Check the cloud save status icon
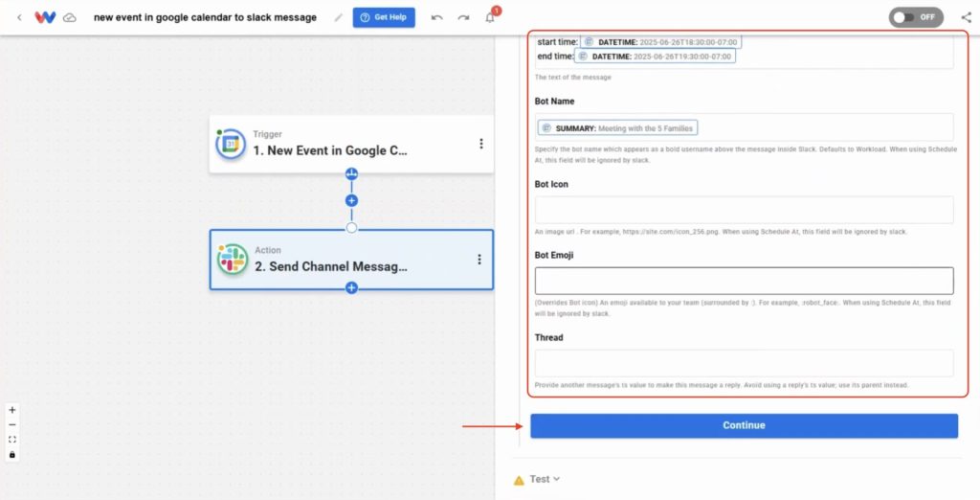This screenshot has height=500, width=980. (x=70, y=17)
